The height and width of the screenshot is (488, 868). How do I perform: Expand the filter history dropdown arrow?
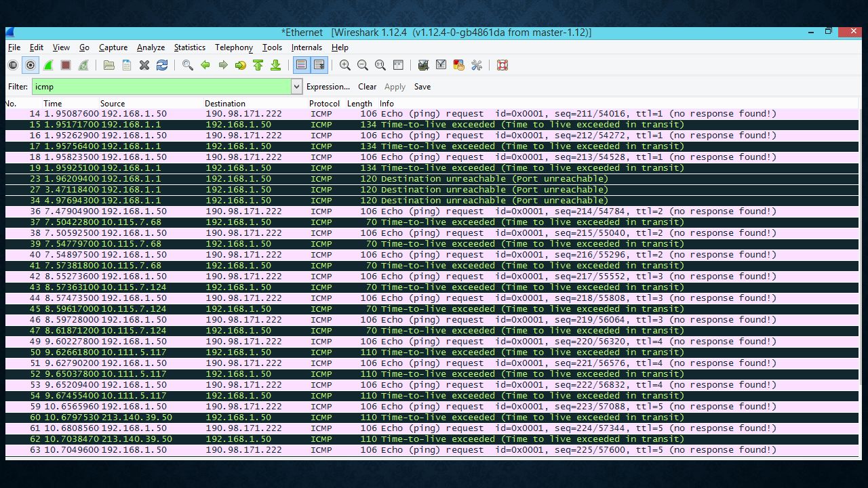click(296, 86)
